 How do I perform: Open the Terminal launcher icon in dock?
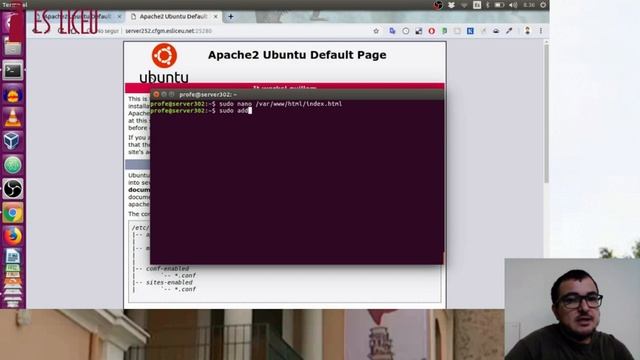point(13,71)
